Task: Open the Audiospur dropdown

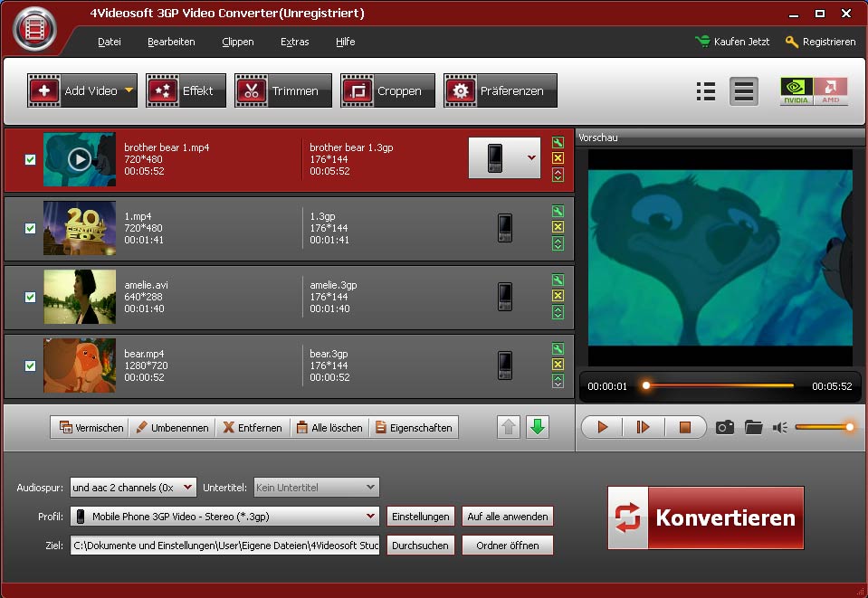Action: coord(187,488)
